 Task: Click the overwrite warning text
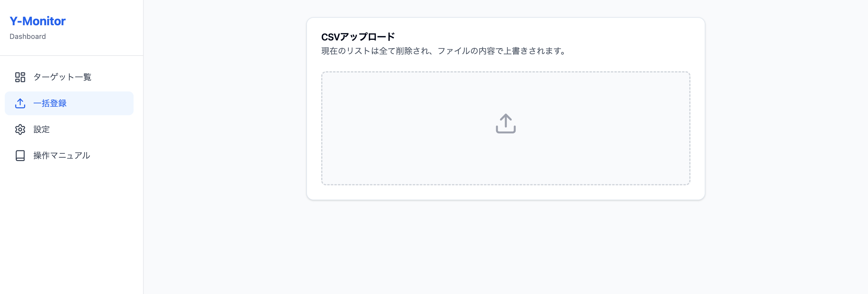pyautogui.click(x=443, y=51)
